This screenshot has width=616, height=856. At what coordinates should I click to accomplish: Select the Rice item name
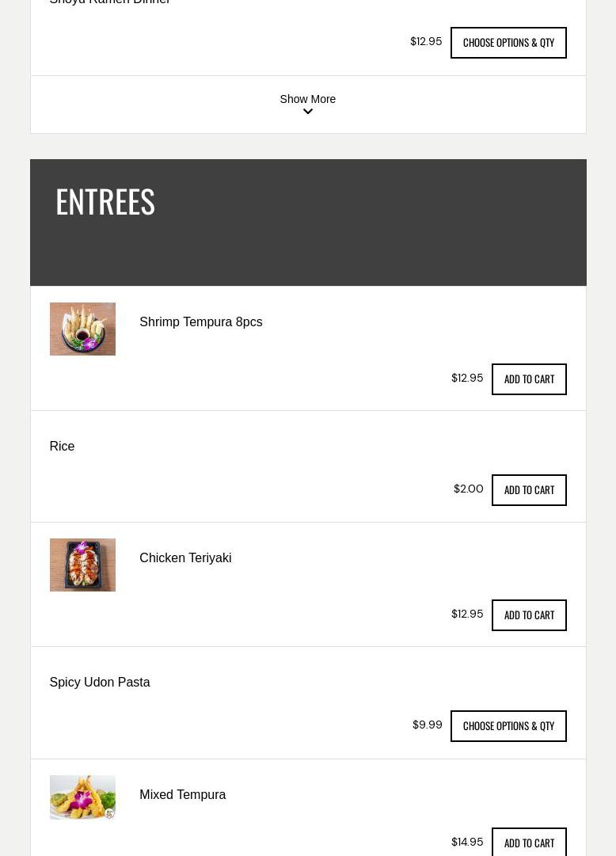pos(62,447)
